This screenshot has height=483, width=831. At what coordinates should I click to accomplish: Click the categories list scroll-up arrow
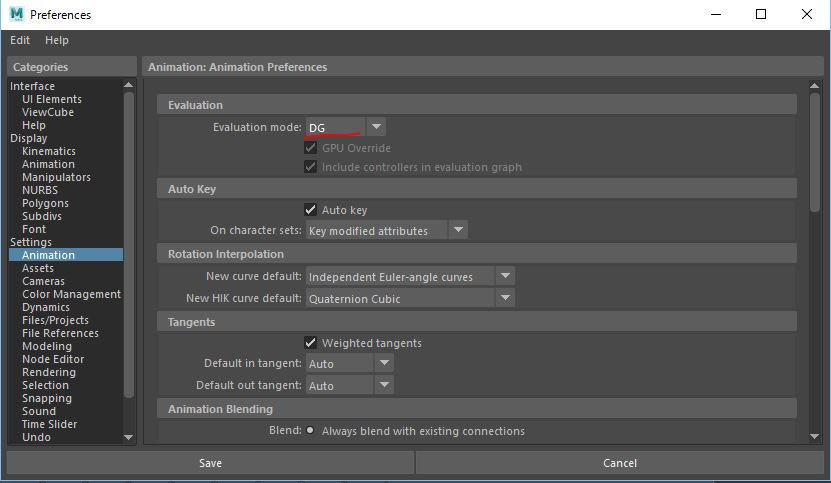pyautogui.click(x=128, y=87)
